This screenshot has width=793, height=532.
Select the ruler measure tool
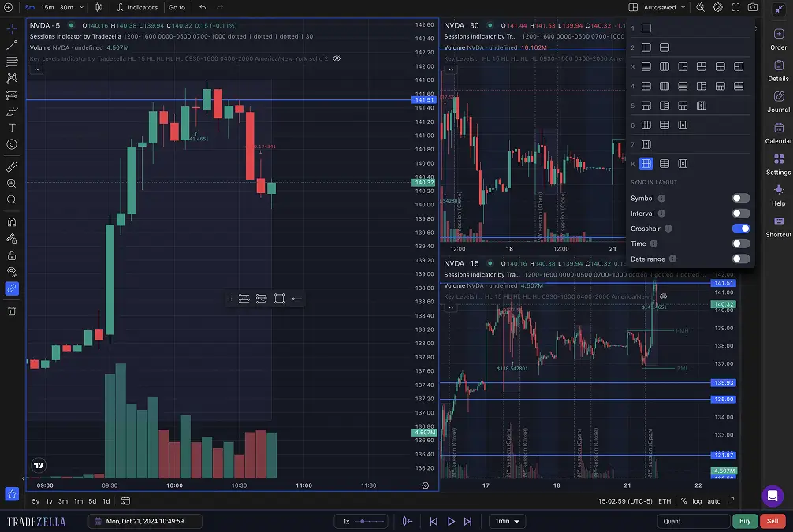[x=12, y=166]
